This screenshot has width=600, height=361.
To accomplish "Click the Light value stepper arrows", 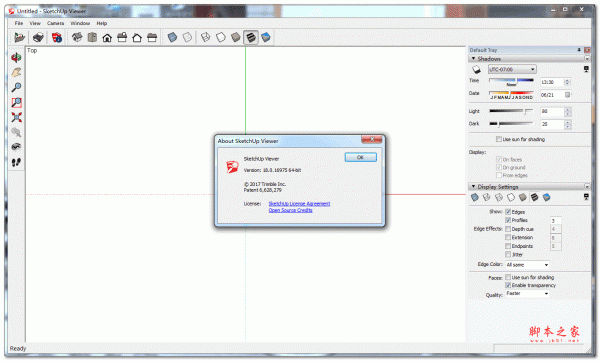I will 568,111.
